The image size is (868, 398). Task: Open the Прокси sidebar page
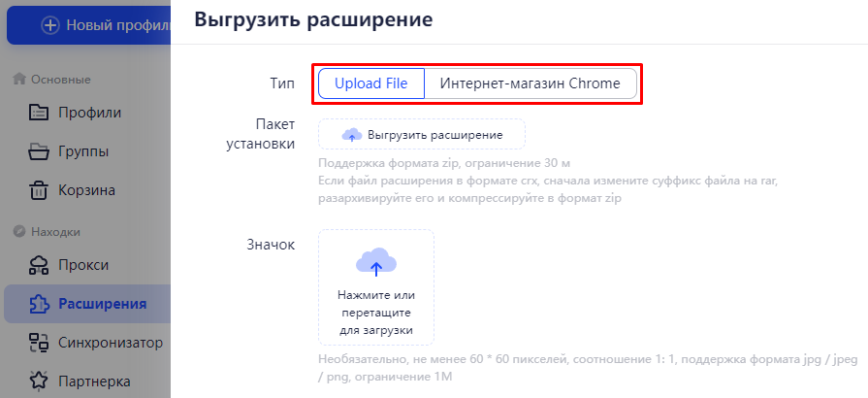[x=85, y=266]
